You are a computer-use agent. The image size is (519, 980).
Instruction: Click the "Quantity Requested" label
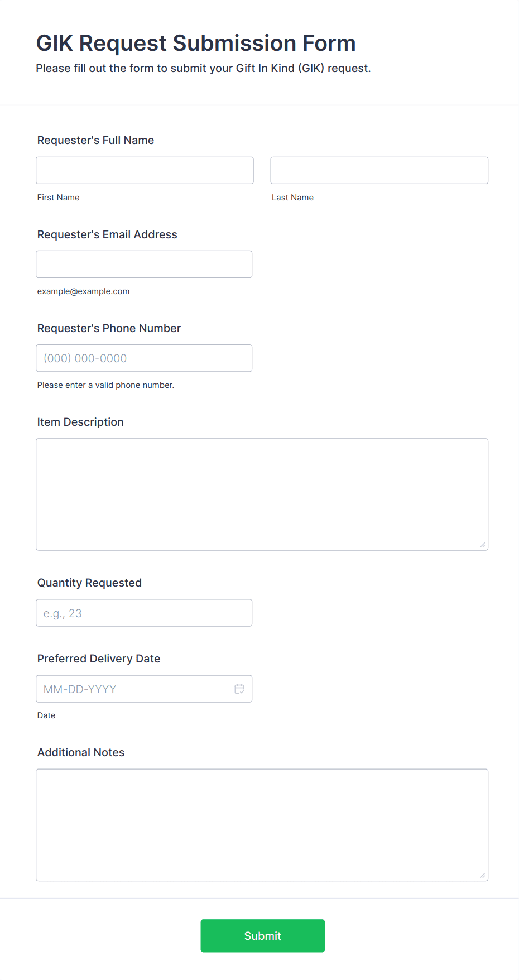pos(89,583)
